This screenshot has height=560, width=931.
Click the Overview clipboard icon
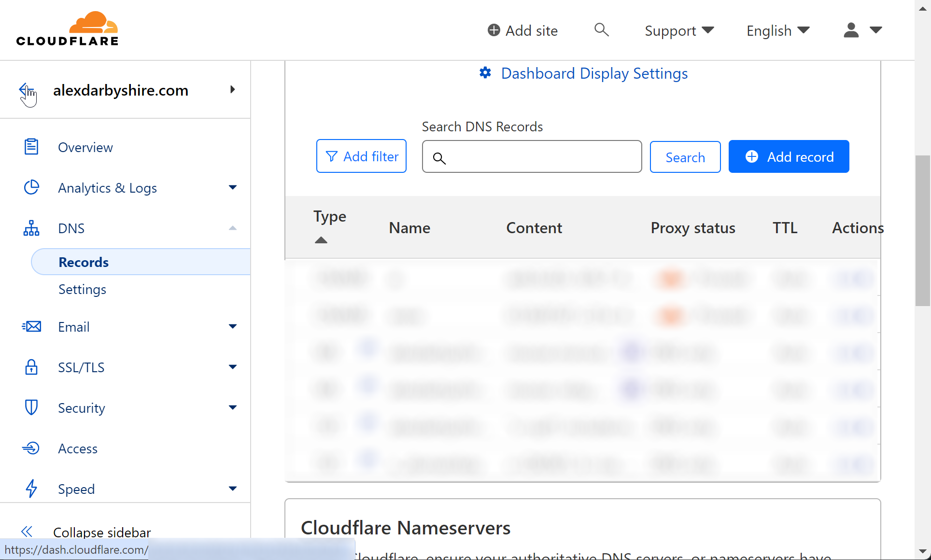(31, 147)
